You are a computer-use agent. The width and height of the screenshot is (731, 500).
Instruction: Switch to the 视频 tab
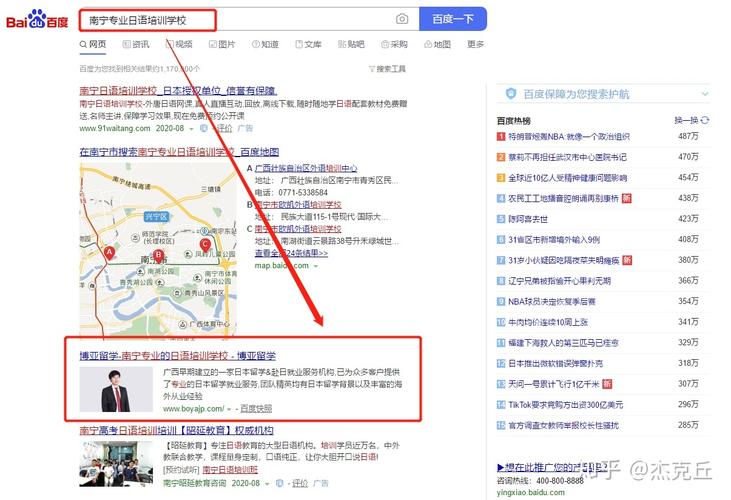[x=179, y=44]
